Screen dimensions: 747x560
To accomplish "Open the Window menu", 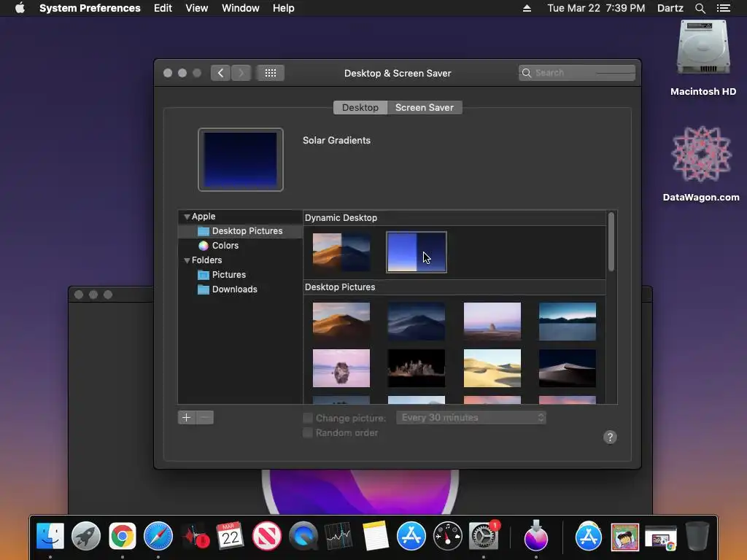I will (241, 8).
